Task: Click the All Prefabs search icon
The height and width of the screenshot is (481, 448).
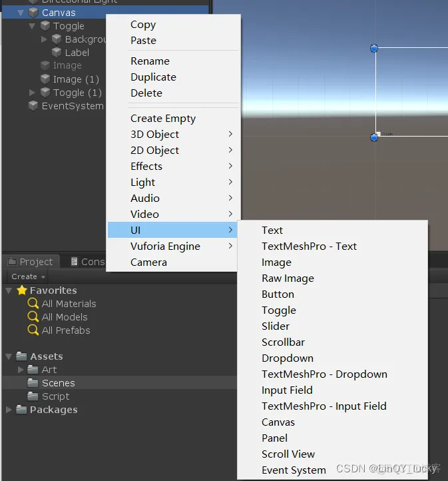Action: pos(33,330)
